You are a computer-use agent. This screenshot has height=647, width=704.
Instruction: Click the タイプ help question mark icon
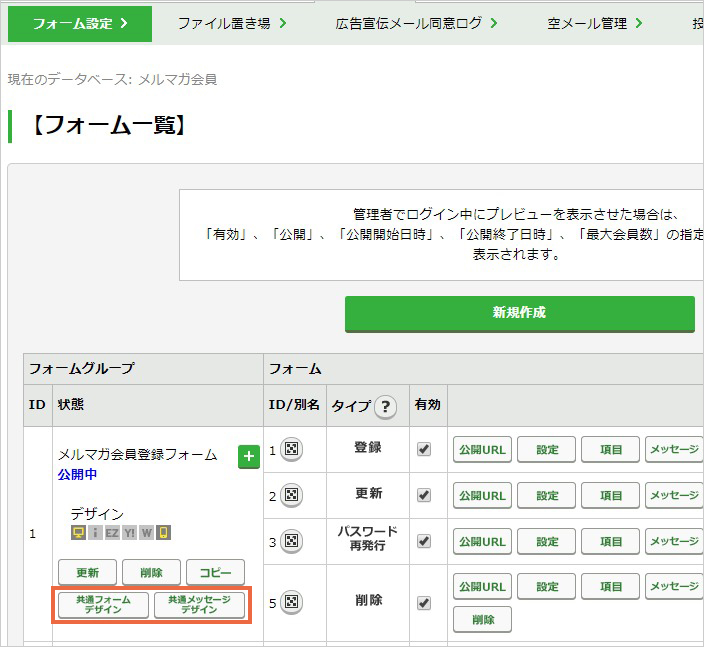[385, 407]
